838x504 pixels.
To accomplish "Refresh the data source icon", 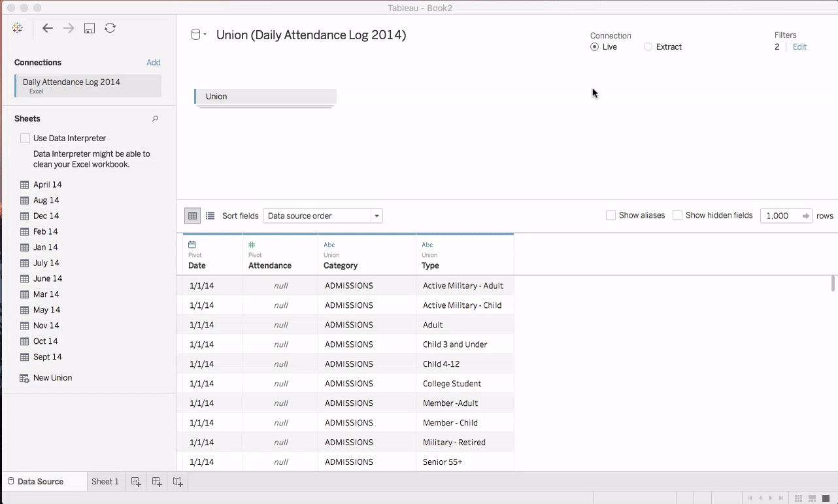I will (x=110, y=28).
